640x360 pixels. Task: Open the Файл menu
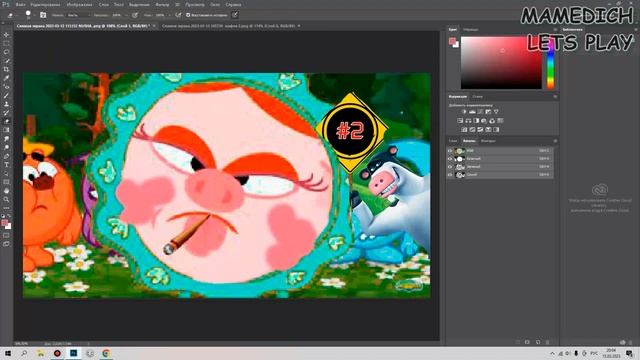20,4
